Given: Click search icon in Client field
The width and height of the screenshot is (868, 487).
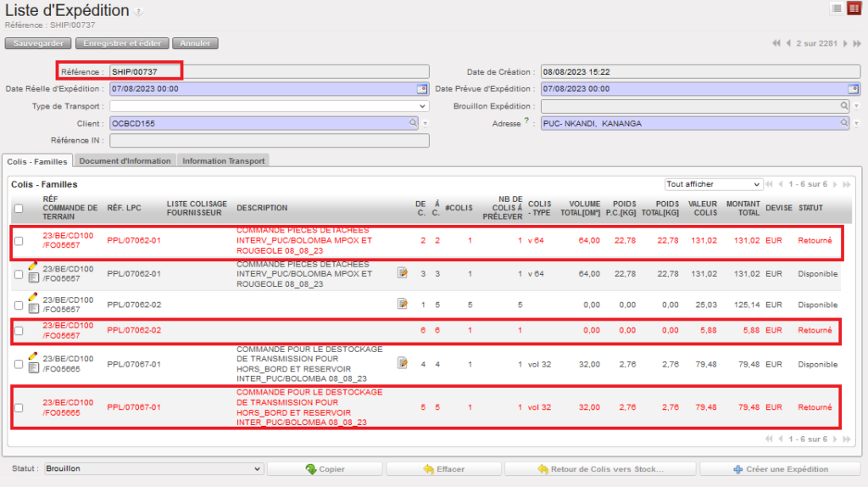Looking at the screenshot, I should [414, 123].
